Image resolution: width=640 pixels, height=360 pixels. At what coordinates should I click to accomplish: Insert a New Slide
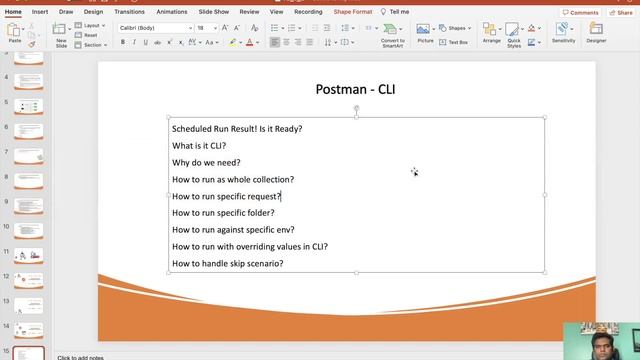tap(61, 35)
